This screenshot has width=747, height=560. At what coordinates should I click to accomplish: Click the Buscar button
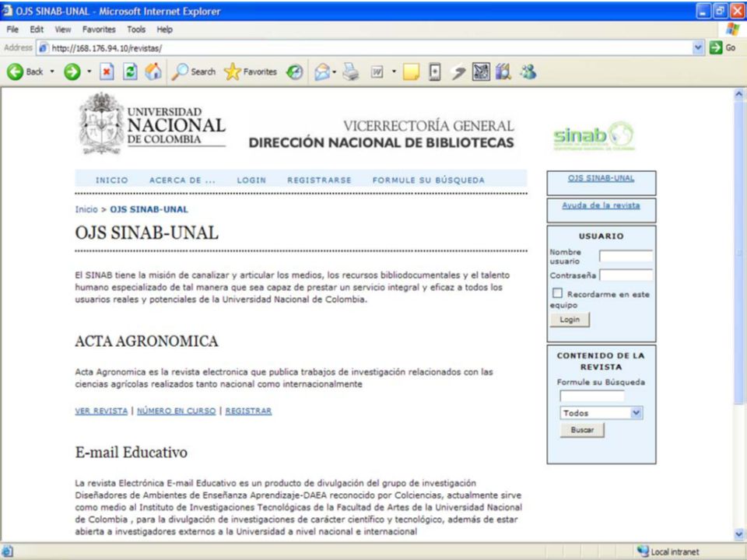tap(582, 430)
